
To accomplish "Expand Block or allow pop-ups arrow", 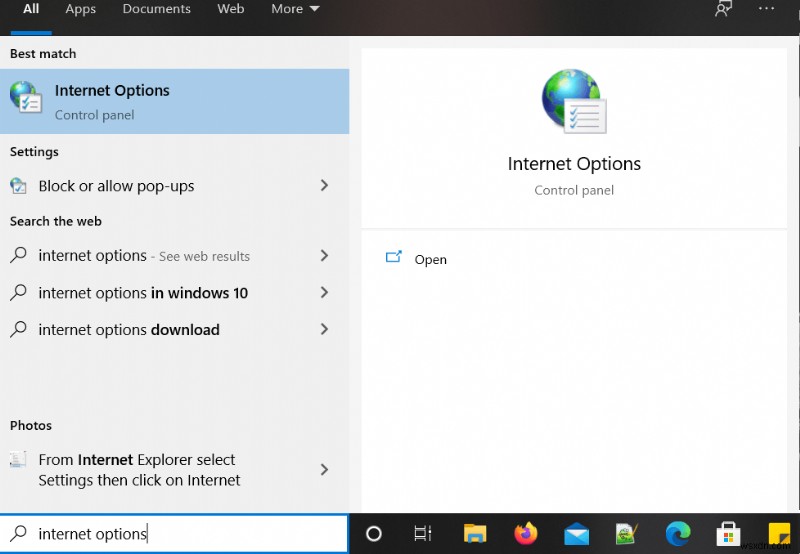I will click(x=324, y=186).
